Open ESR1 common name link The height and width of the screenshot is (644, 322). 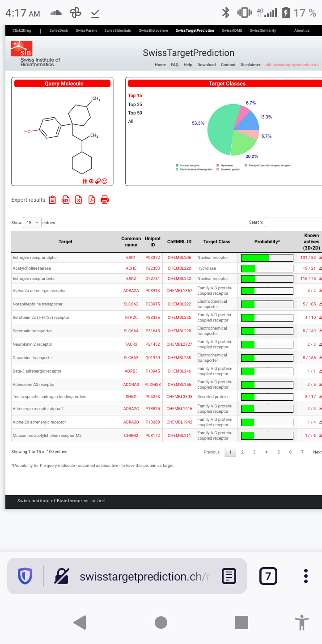coord(131,258)
